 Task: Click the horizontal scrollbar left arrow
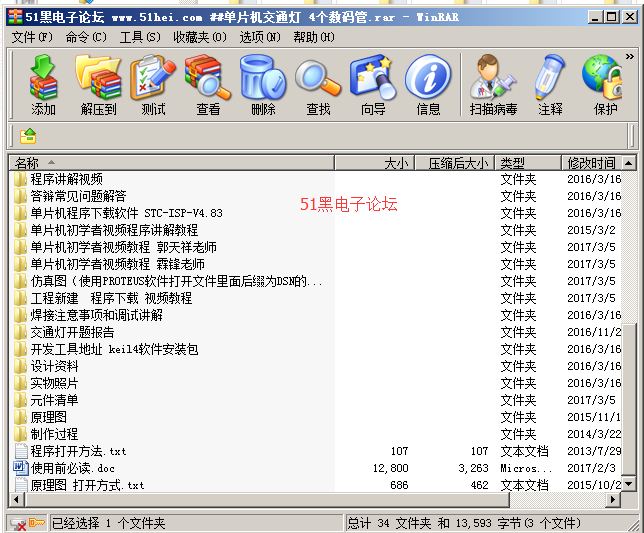point(16,500)
